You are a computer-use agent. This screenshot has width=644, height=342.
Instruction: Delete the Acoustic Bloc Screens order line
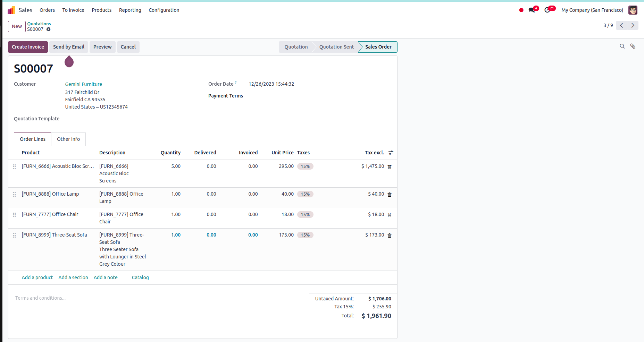390,167
